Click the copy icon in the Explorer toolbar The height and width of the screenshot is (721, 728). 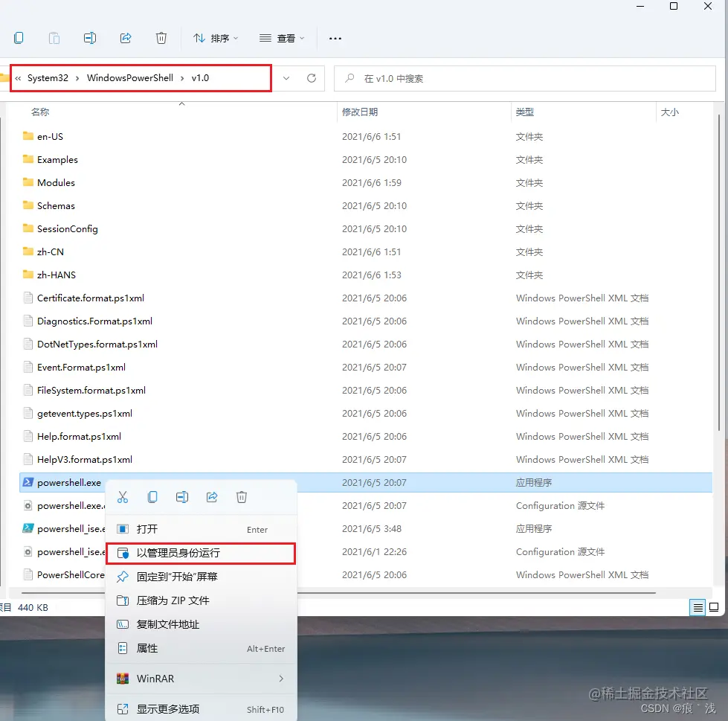tap(19, 38)
